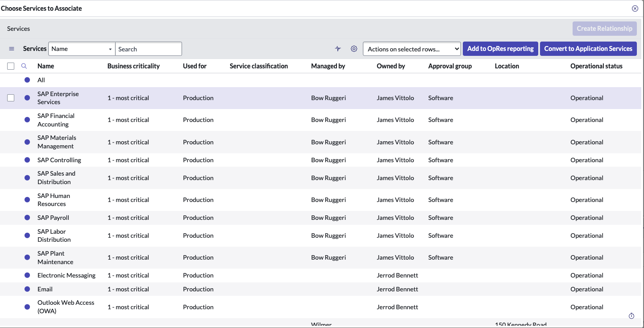Viewport: 644px width, 328px height.
Task: Open the list controls hamburger menu
Action: [x=12, y=49]
